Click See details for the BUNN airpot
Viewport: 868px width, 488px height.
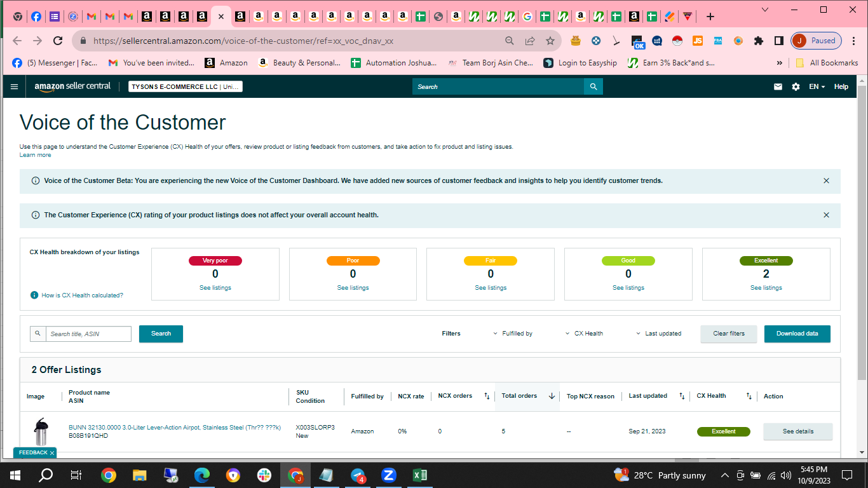tap(797, 431)
